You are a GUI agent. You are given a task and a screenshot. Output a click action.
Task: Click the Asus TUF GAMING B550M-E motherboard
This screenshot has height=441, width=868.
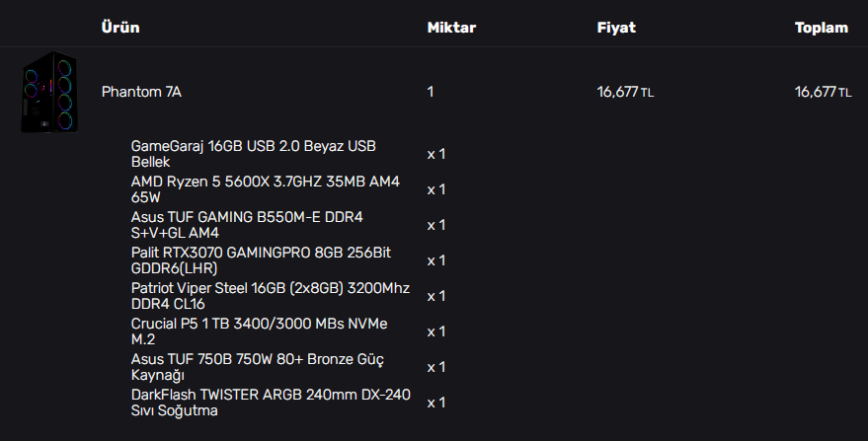(x=253, y=225)
